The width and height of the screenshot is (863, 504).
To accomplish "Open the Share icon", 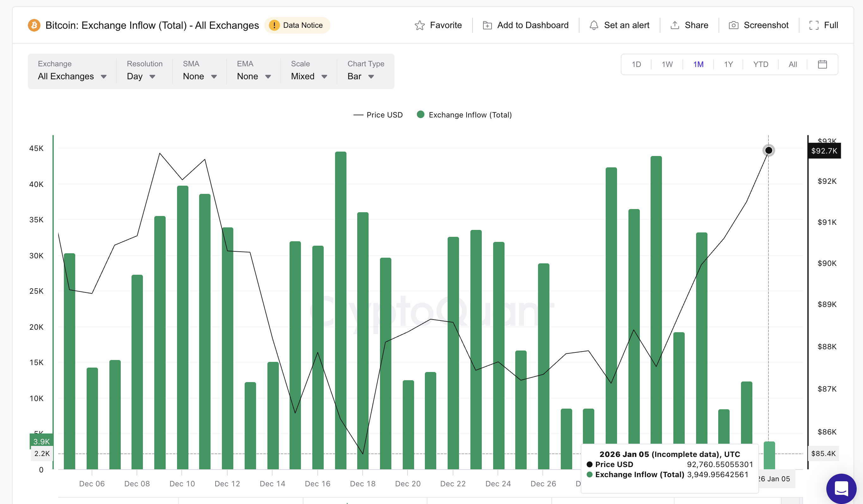I will click(674, 25).
